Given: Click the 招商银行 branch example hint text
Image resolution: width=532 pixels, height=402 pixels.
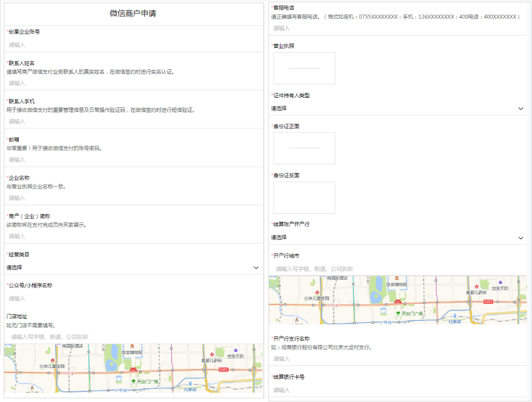Looking at the screenshot, I should point(321,347).
